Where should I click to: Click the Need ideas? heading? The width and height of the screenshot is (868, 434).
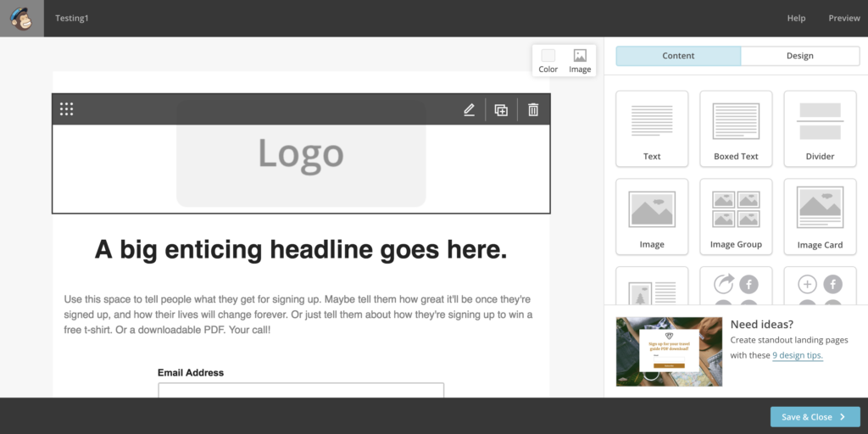(761, 325)
